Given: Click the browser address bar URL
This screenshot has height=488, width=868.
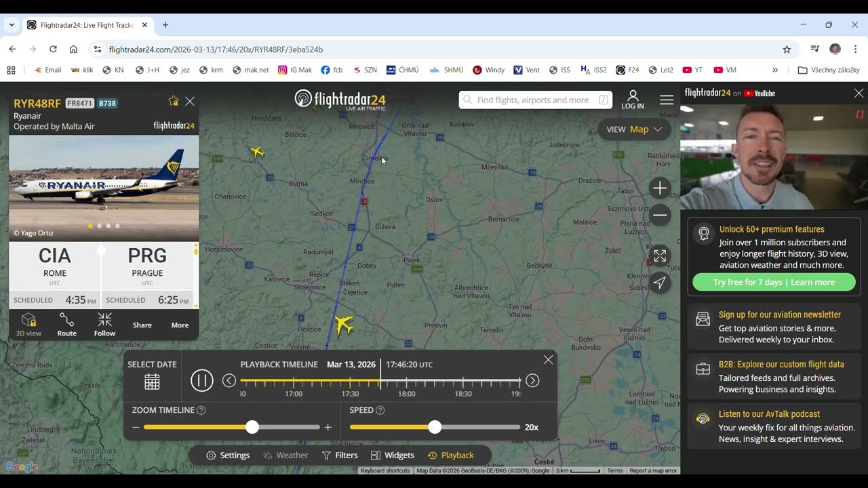Looking at the screenshot, I should [x=216, y=49].
